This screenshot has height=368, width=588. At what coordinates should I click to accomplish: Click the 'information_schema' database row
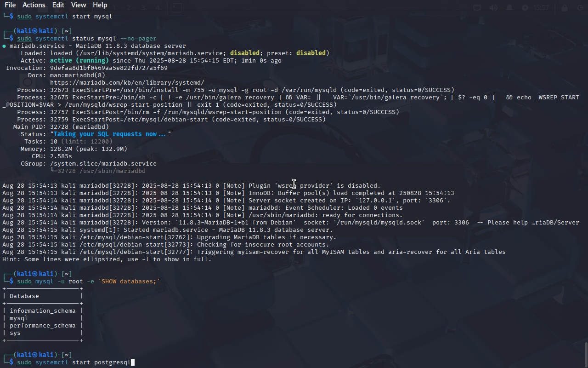coord(43,310)
